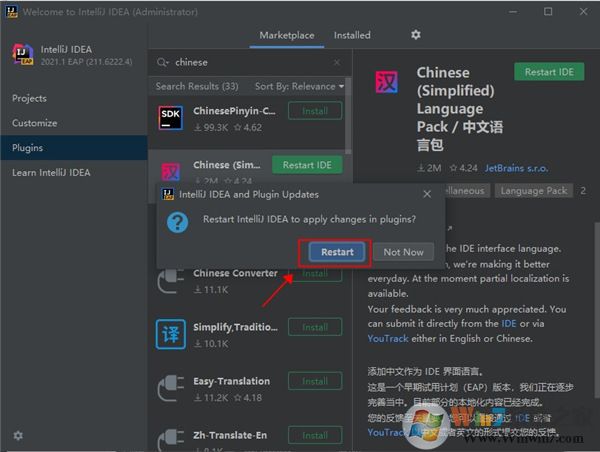
Task: Open Customize in the sidebar
Action: coord(73,123)
